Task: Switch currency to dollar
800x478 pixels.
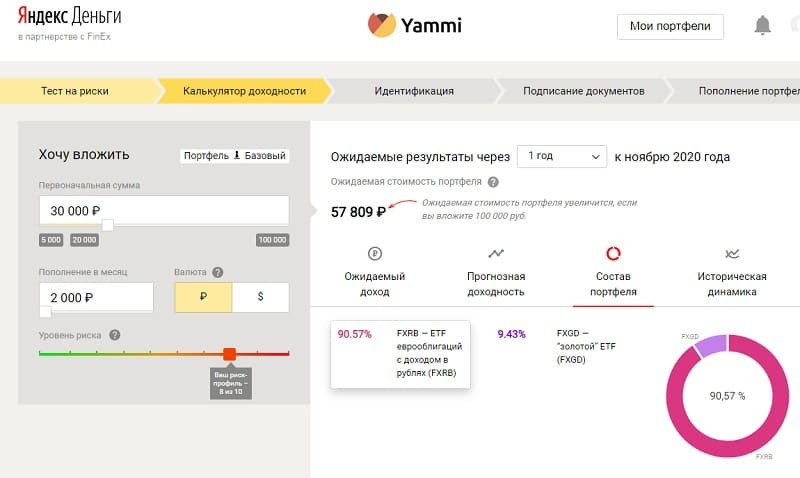Action: tap(260, 297)
